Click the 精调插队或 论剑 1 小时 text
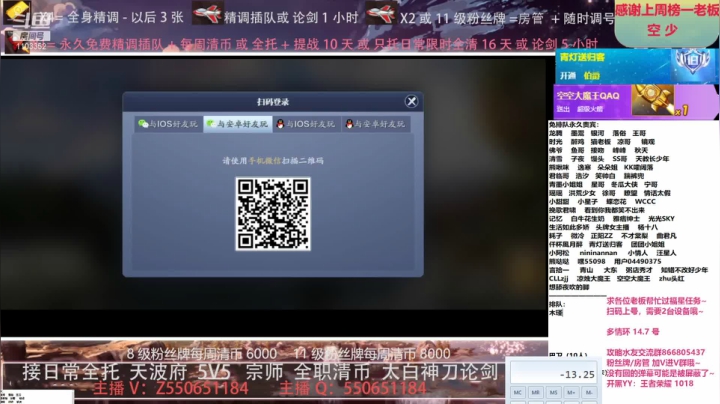This screenshot has width=720, height=404. 291,18
